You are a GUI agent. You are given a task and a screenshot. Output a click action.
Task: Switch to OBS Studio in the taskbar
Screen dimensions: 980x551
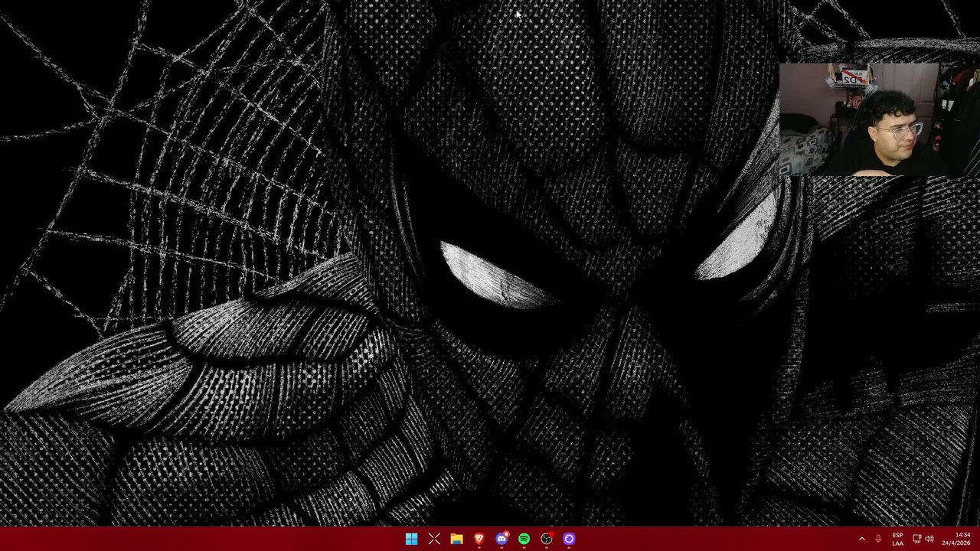coord(547,539)
